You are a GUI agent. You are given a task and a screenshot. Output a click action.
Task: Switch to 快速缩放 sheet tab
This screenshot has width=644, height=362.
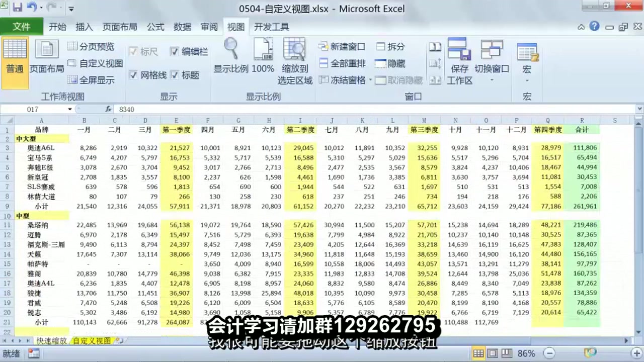(x=51, y=341)
